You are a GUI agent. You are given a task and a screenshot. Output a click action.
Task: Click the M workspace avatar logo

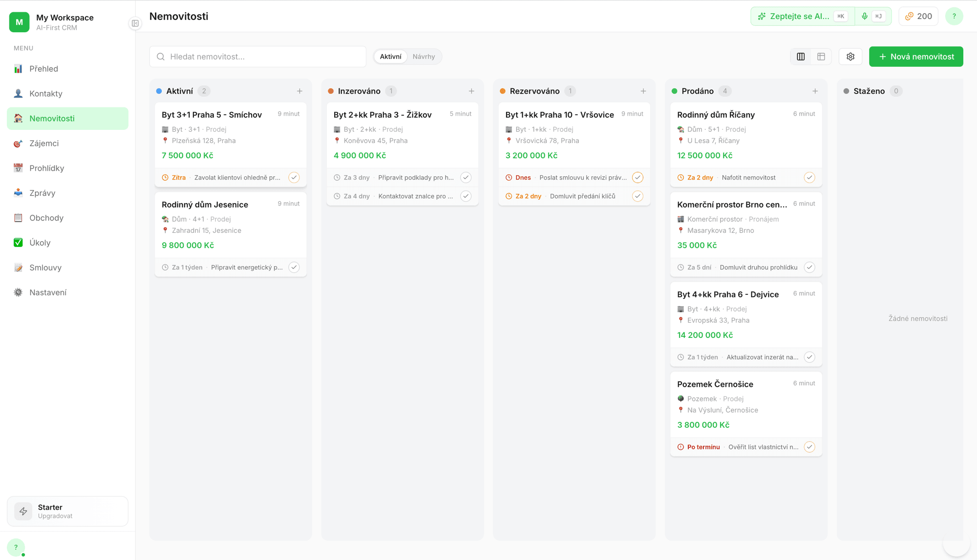click(x=20, y=22)
